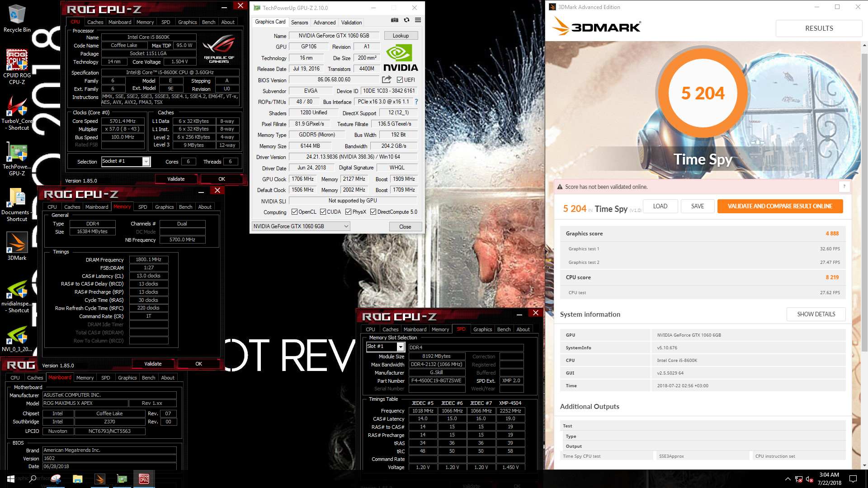Select SPD tab in CPU-Z Memory window
868x488 pixels.
coord(142,207)
